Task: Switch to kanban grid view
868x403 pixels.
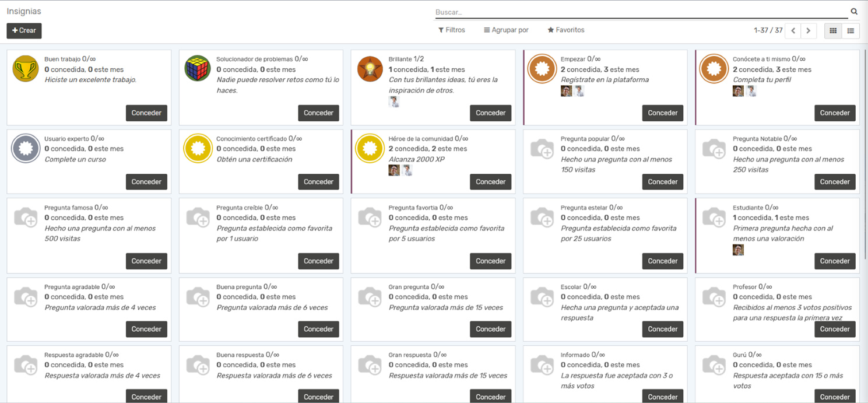Action: pyautogui.click(x=833, y=31)
